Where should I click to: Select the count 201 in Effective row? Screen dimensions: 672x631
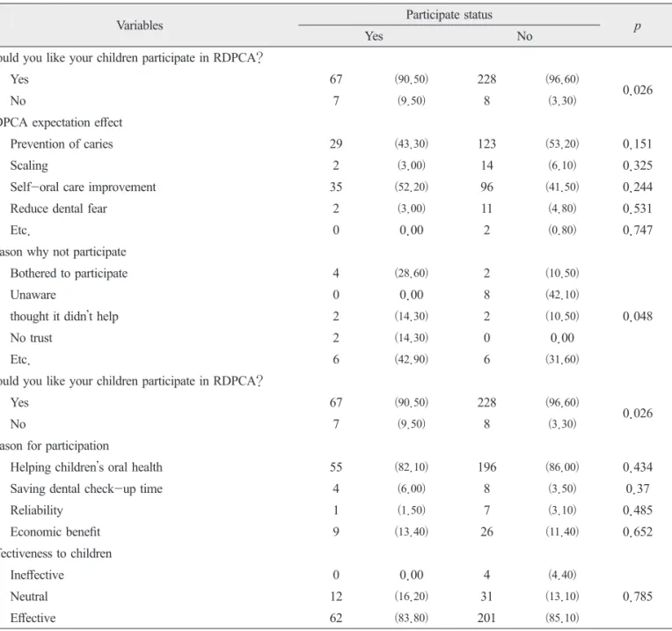(487, 618)
